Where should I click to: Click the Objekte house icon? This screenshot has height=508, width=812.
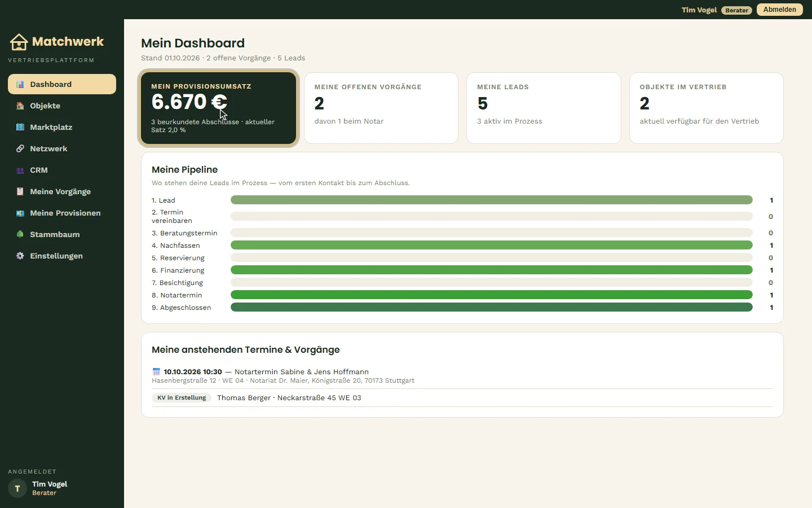(x=20, y=106)
